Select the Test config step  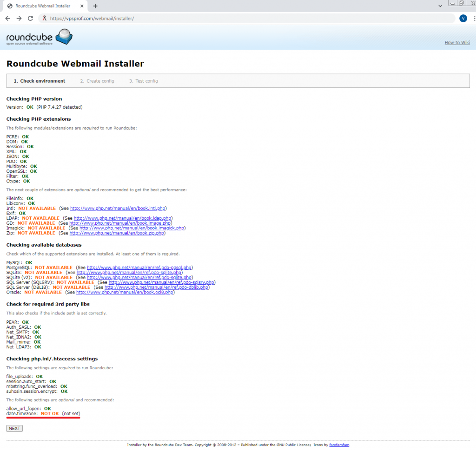tap(144, 81)
